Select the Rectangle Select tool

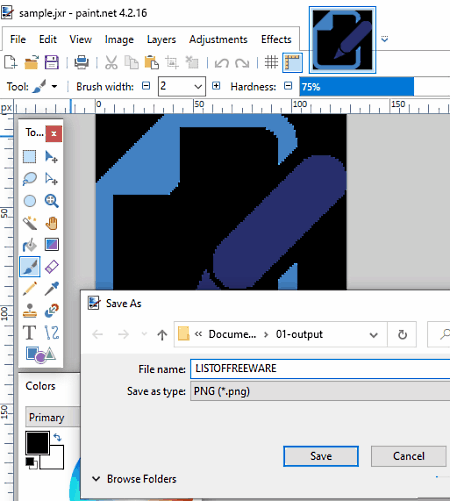[30, 156]
